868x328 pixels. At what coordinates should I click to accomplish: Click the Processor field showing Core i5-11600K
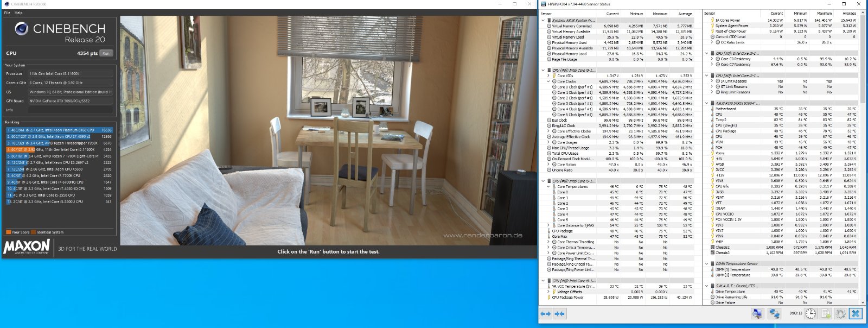click(x=71, y=73)
